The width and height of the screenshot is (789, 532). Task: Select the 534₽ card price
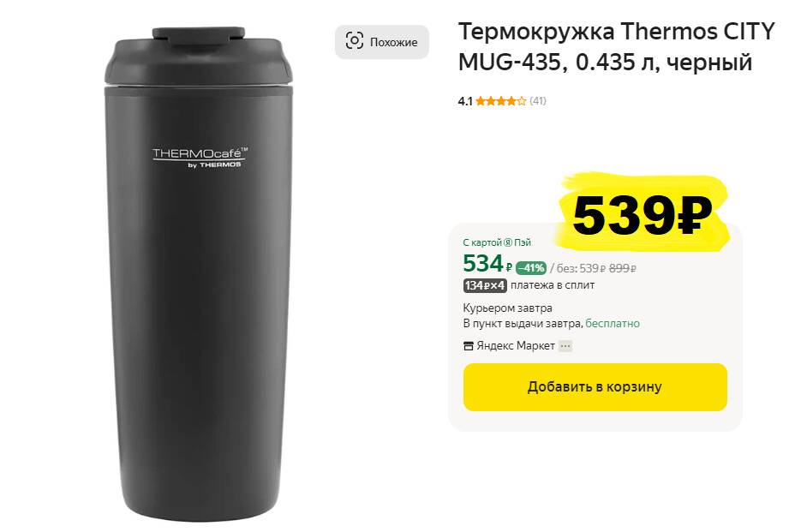(487, 264)
